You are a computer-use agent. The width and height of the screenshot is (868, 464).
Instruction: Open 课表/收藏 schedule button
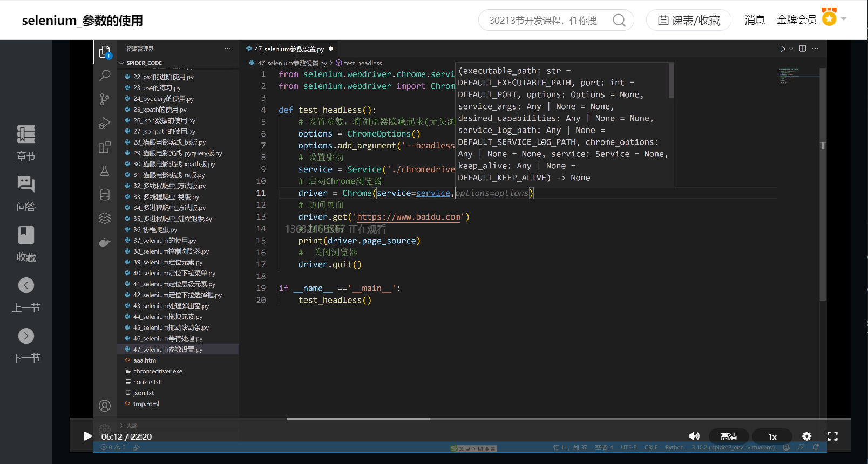point(689,21)
